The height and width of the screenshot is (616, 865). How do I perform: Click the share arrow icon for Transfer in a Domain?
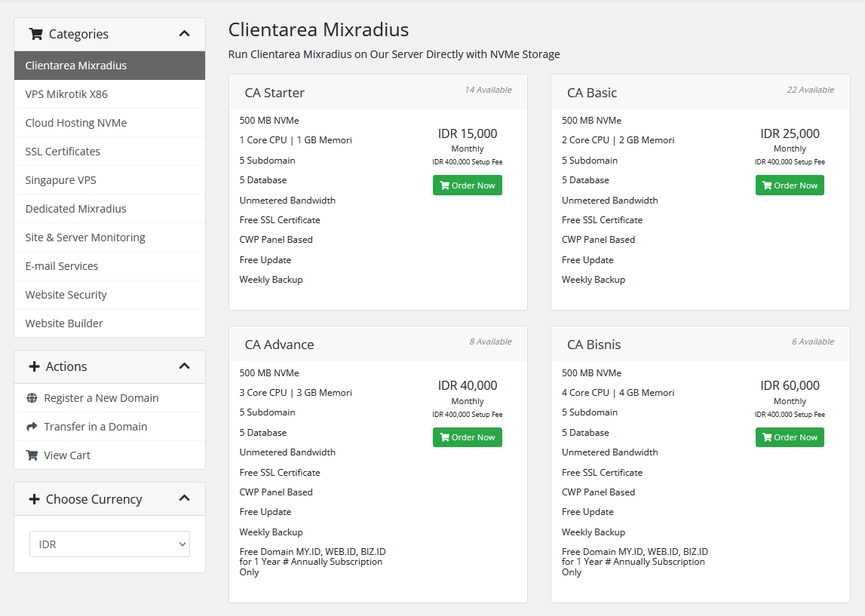tap(32, 426)
